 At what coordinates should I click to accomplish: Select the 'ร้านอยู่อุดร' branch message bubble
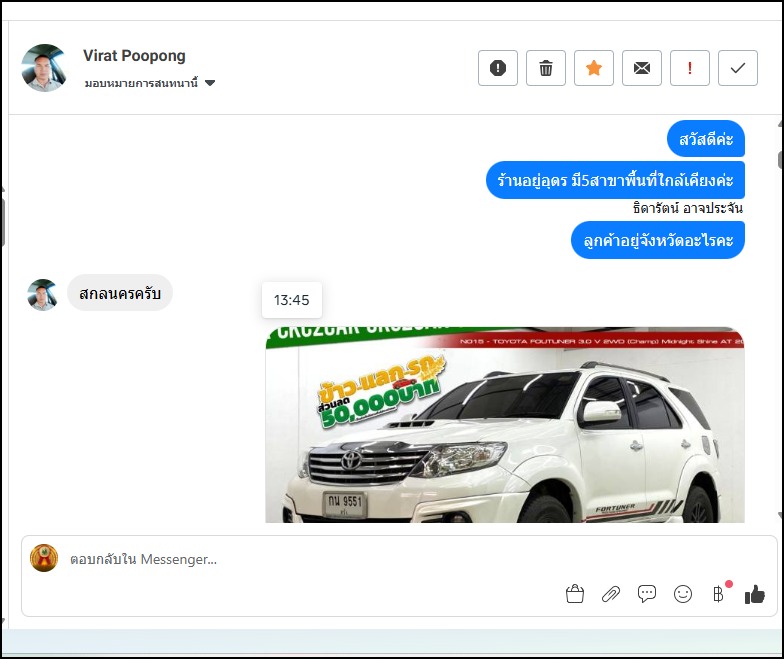615,180
